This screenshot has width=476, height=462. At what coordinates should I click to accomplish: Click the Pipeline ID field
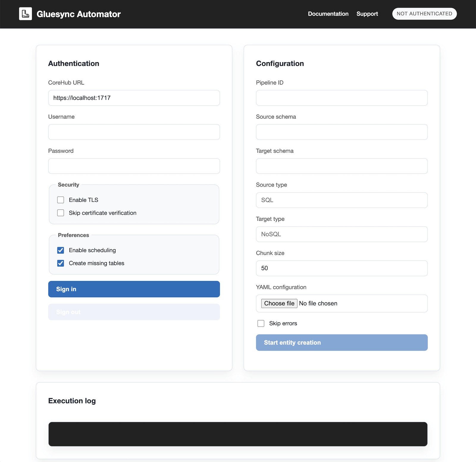342,98
